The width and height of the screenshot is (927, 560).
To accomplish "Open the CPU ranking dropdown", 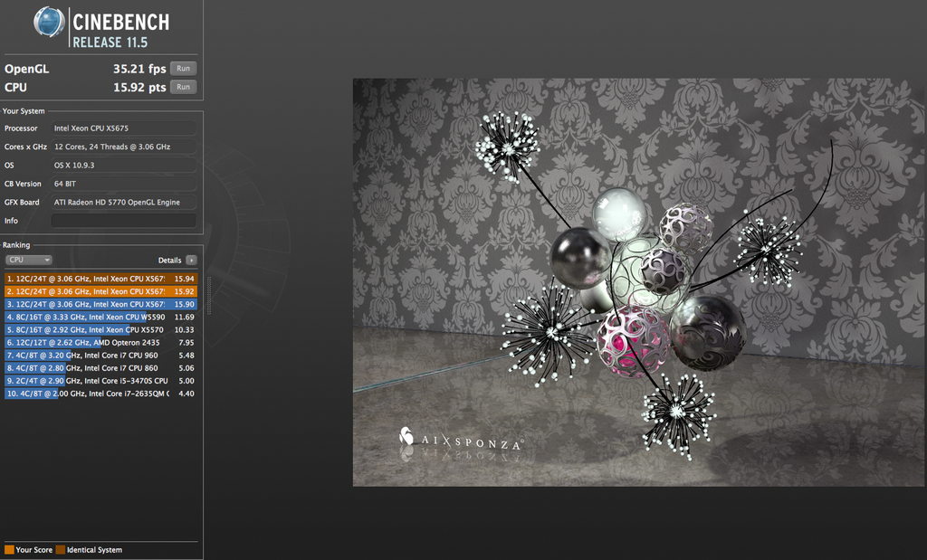I will pos(29,260).
